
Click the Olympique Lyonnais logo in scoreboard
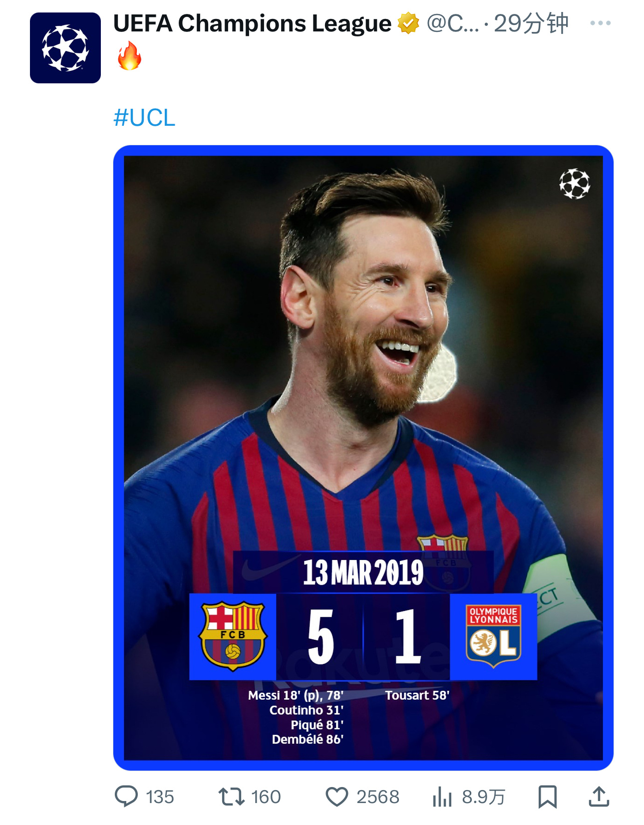[x=493, y=636]
